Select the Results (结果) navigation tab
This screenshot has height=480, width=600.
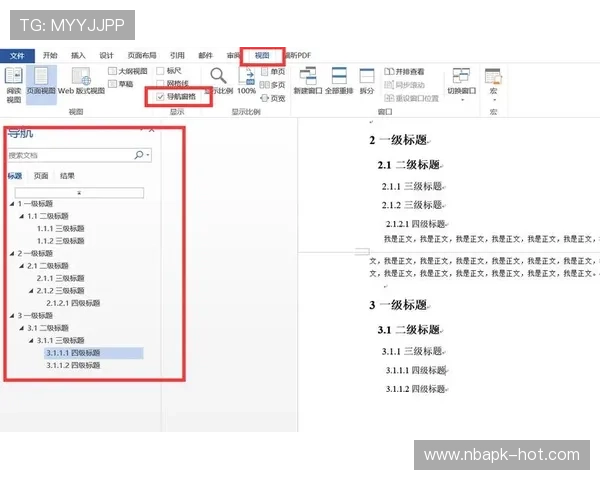[x=67, y=176]
